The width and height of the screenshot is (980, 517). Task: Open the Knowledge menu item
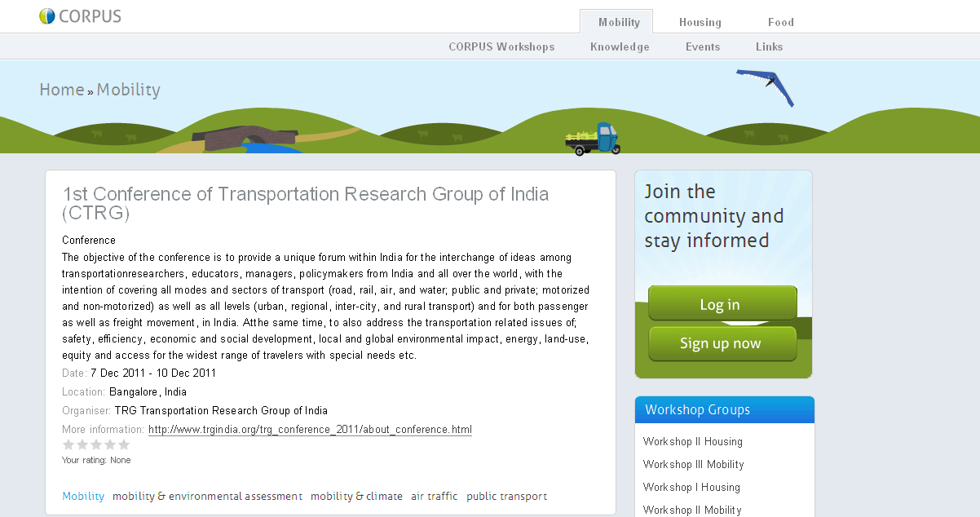click(620, 46)
